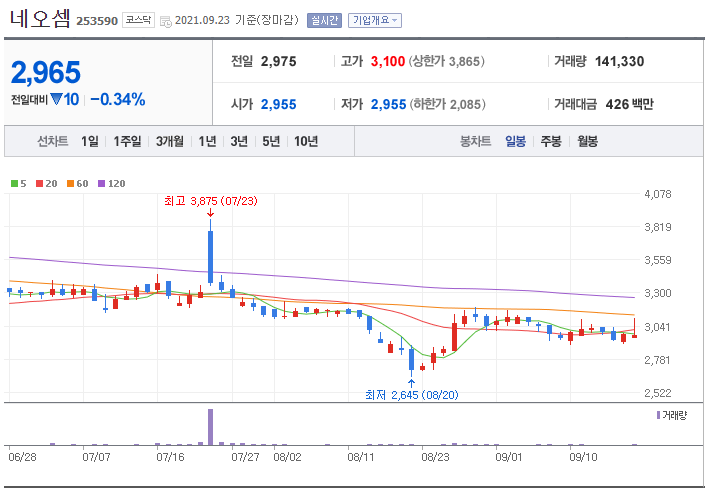This screenshot has height=488, width=705.
Task: Click the 08/11 date axis label
Action: (x=361, y=457)
